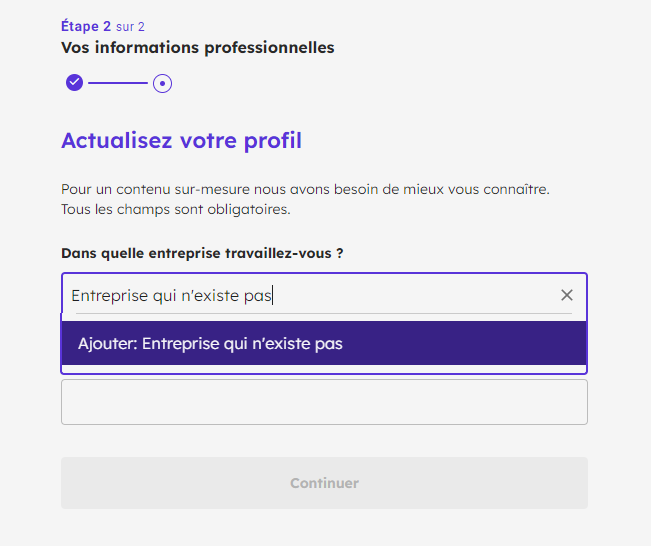The image size is (651, 546).
Task: Click the word "Entreprise" in the typed text
Action: click(110, 296)
